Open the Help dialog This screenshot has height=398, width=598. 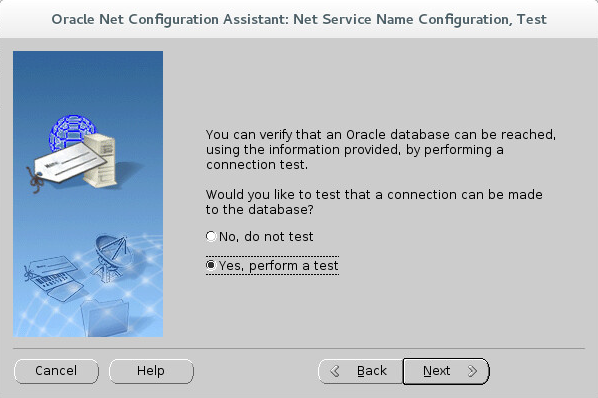(151, 371)
